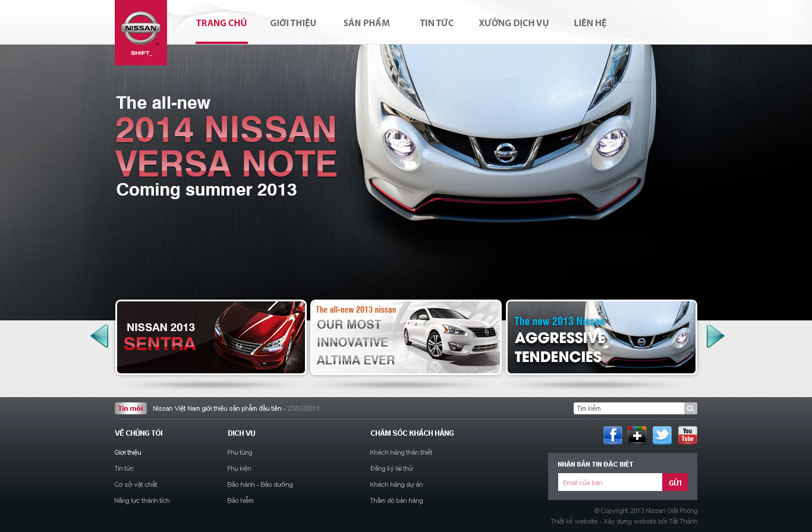Click the Chăm Sóc Khách Hàng heading

coord(412,433)
